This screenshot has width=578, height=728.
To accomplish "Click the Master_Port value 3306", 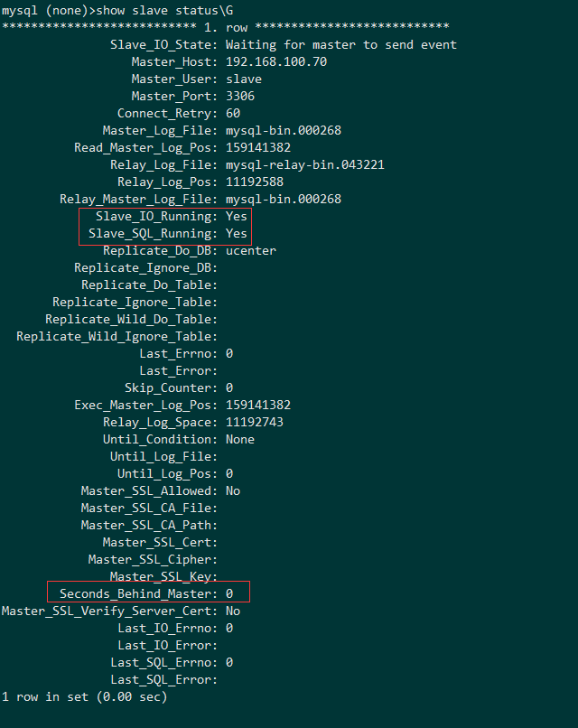I will pyautogui.click(x=240, y=96).
